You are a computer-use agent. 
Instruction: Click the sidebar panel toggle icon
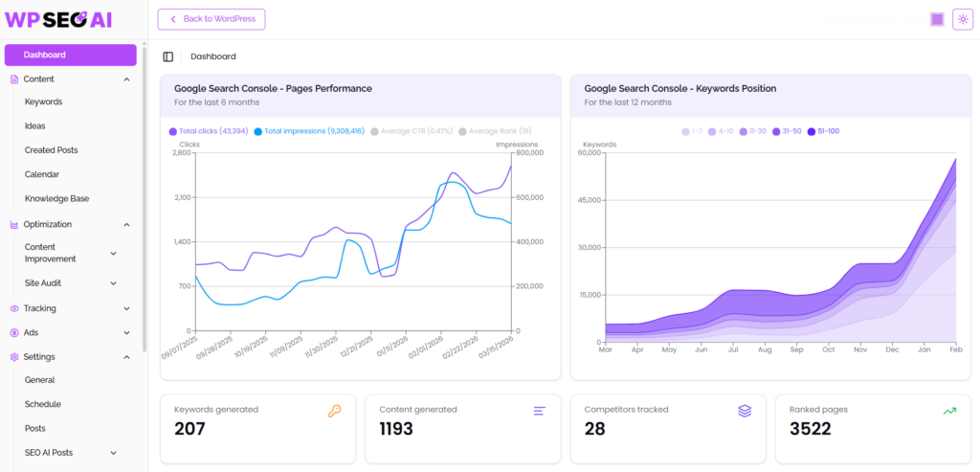[x=168, y=56]
